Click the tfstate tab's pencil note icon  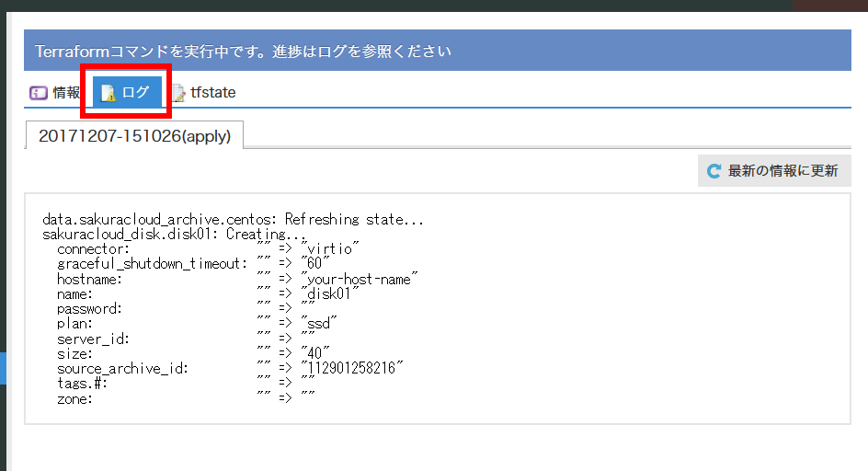tap(178, 93)
